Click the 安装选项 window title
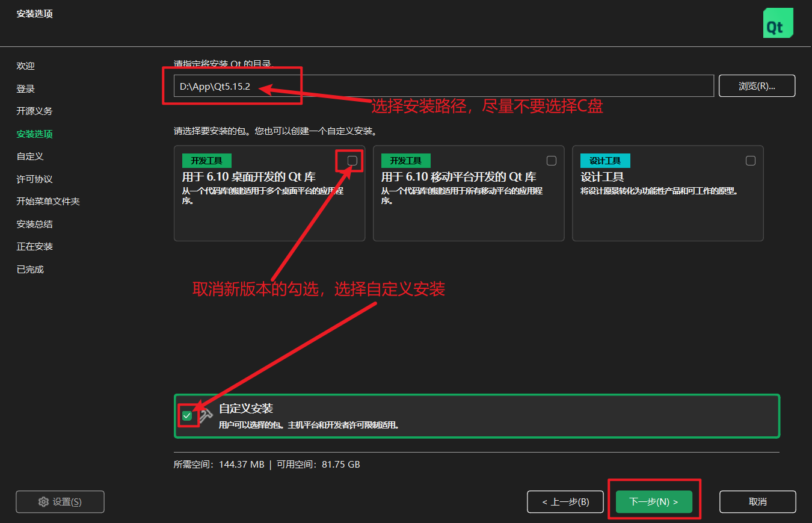This screenshot has width=812, height=523. (x=35, y=14)
